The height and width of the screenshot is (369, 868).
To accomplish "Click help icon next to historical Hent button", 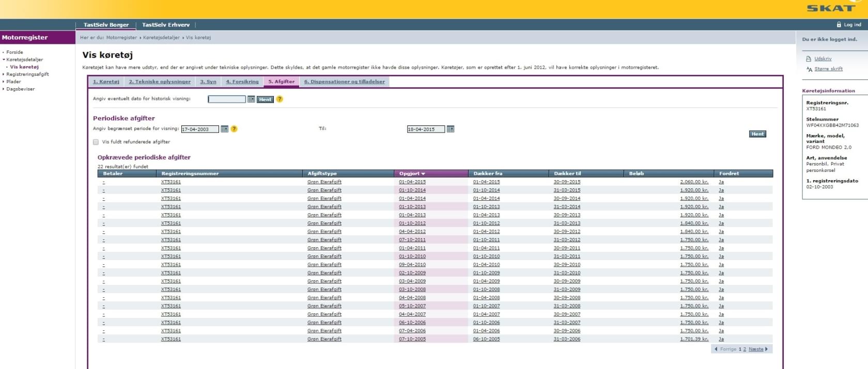I will coord(280,99).
